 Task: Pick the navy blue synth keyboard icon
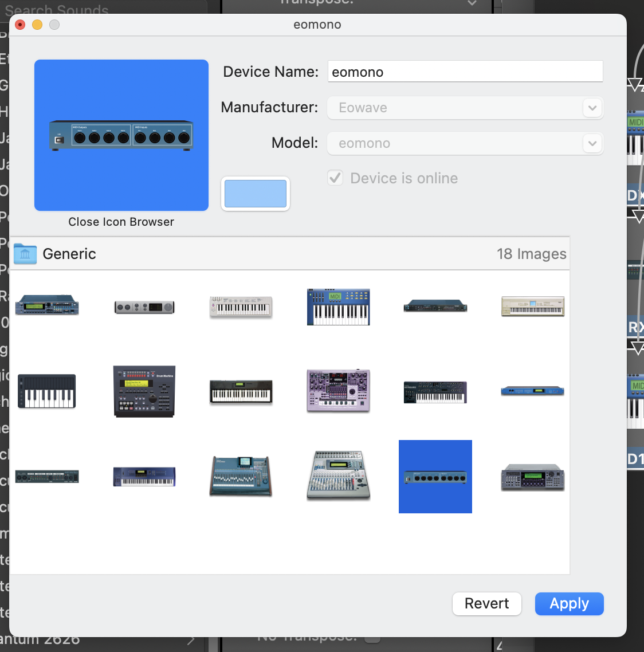point(144,477)
